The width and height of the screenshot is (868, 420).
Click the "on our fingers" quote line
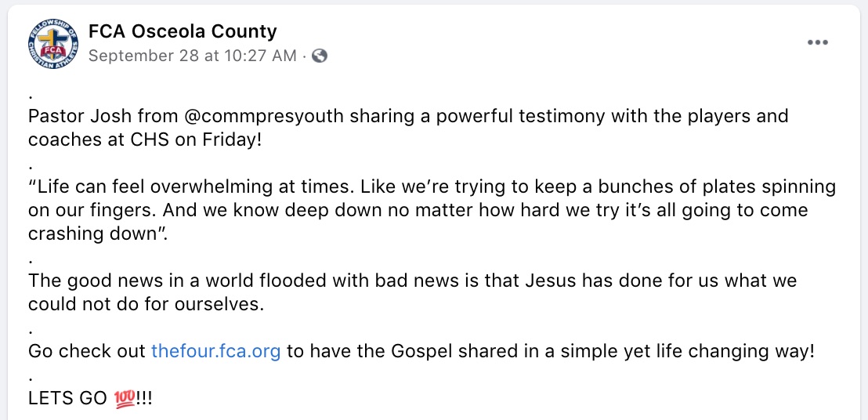click(x=418, y=211)
